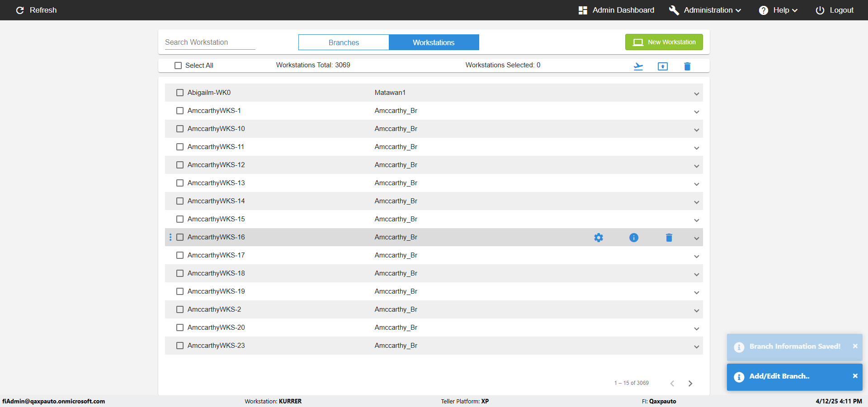Click branch name Matawan1
This screenshot has width=868, height=407.
390,93
